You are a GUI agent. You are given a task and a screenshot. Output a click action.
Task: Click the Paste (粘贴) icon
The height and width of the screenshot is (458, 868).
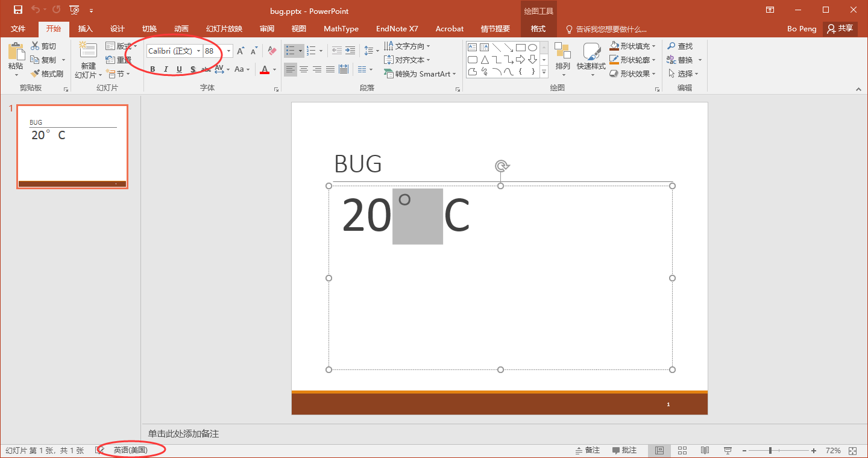(16, 52)
